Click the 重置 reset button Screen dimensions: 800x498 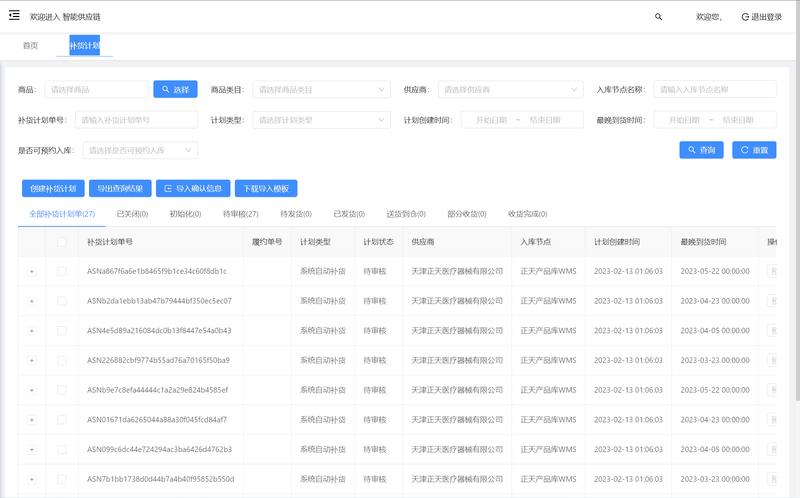[754, 150]
